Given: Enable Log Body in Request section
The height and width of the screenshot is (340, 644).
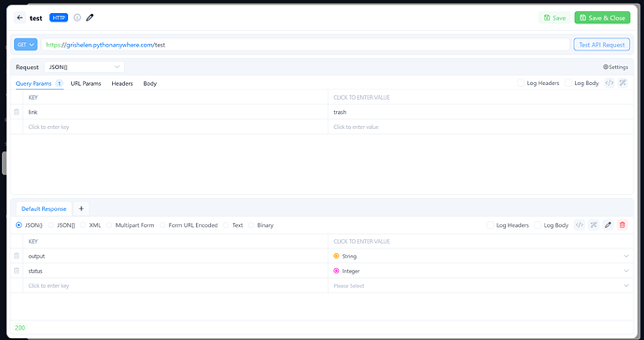Looking at the screenshot, I should pos(568,83).
